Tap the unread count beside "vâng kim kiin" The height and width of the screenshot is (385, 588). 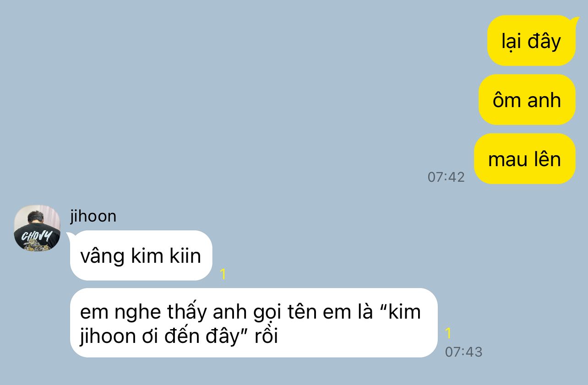[x=223, y=274]
